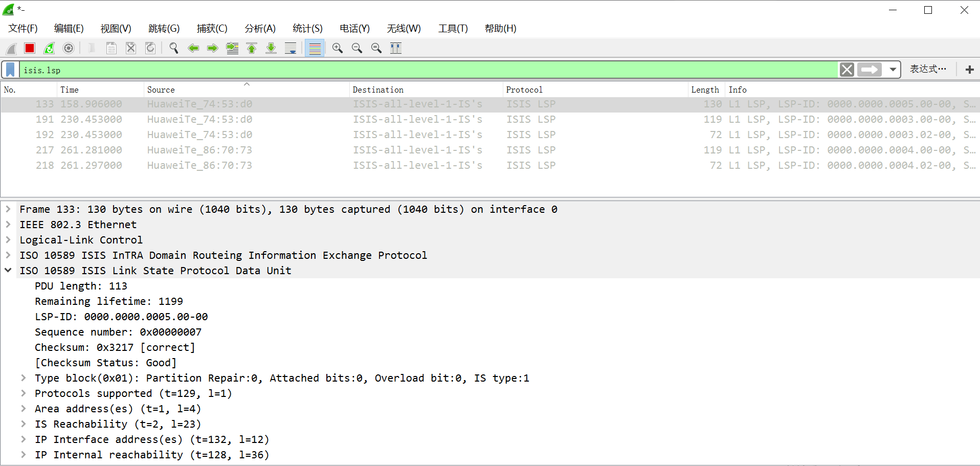This screenshot has height=466, width=980.
Task: Toggle automatic scrolling during live capture
Action: 291,48
